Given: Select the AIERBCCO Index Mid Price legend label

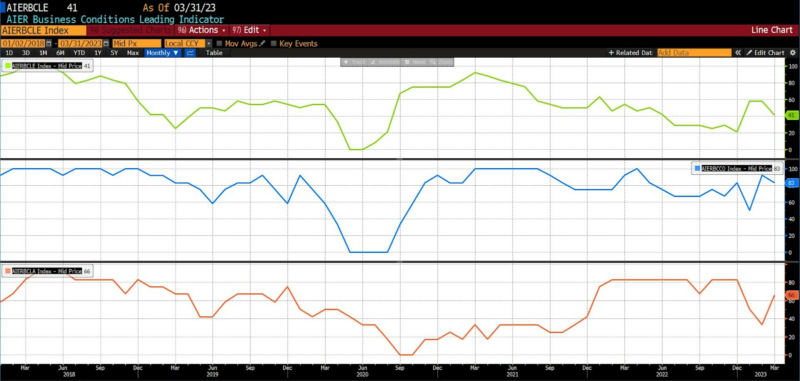Looking at the screenshot, I should tap(737, 168).
